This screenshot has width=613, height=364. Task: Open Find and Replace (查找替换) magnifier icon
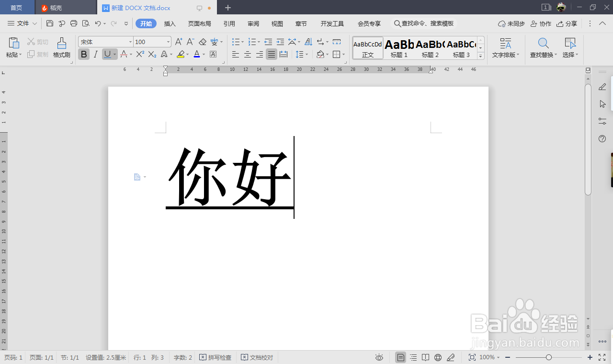click(x=543, y=44)
